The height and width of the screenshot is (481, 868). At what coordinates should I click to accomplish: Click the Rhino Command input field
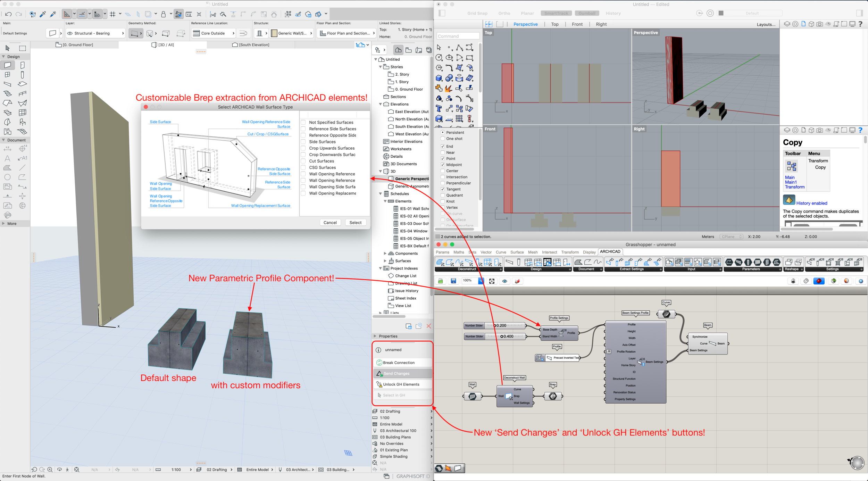click(x=458, y=36)
